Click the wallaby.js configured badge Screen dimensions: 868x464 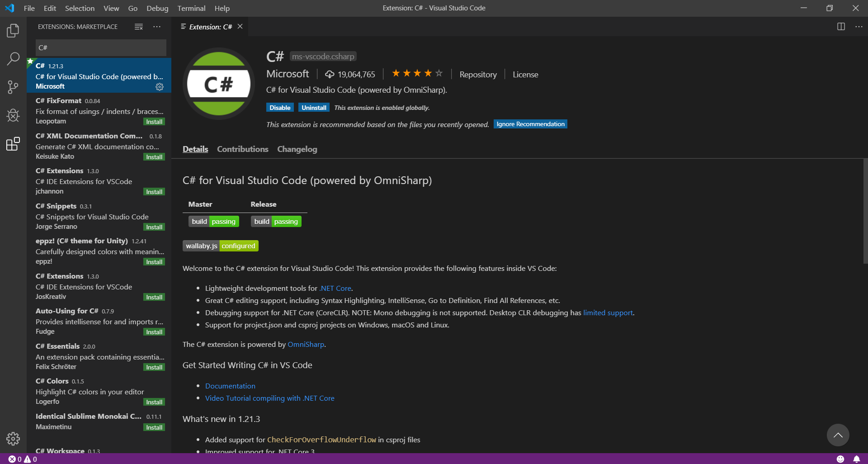pos(220,246)
